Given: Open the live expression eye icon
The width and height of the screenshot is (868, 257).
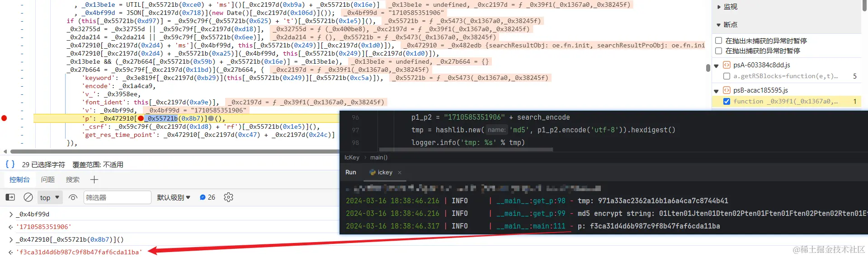Looking at the screenshot, I should pos(73,197).
